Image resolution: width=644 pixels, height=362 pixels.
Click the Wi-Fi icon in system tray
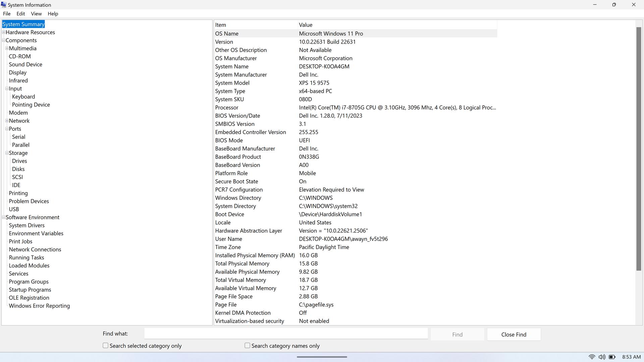pos(592,357)
